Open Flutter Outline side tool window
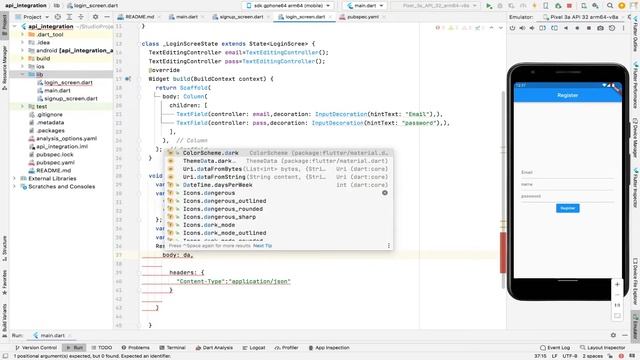640x360 pixels. pos(636,34)
